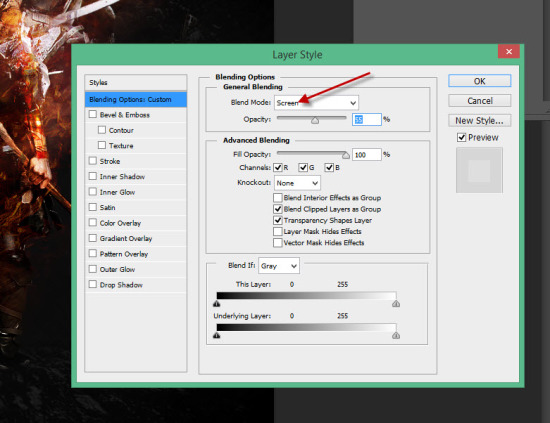Enable the Outer Glow checkbox

tap(93, 269)
